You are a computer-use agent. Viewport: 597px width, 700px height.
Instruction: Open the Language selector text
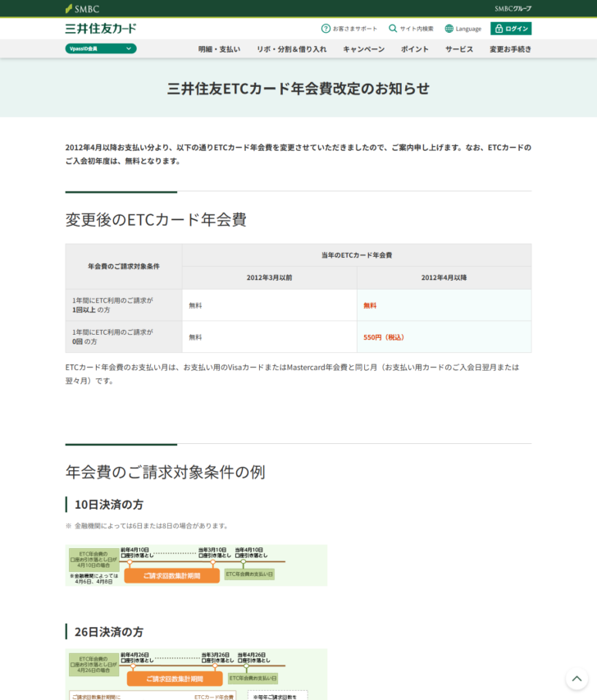468,29
